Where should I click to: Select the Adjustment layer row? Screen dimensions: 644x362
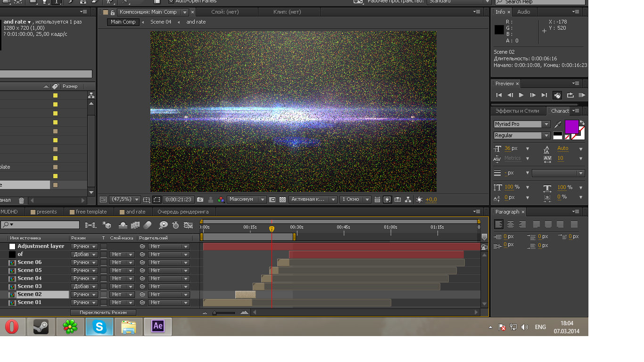(x=41, y=247)
